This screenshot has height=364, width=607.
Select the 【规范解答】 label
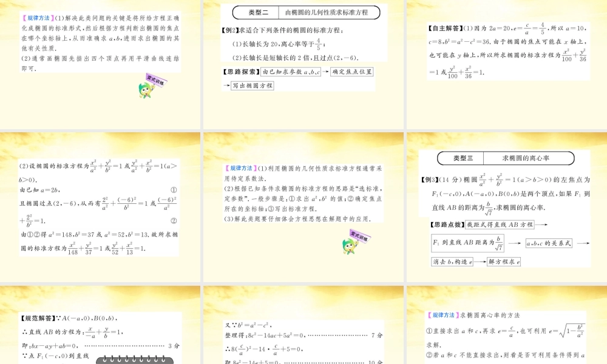(x=38, y=318)
